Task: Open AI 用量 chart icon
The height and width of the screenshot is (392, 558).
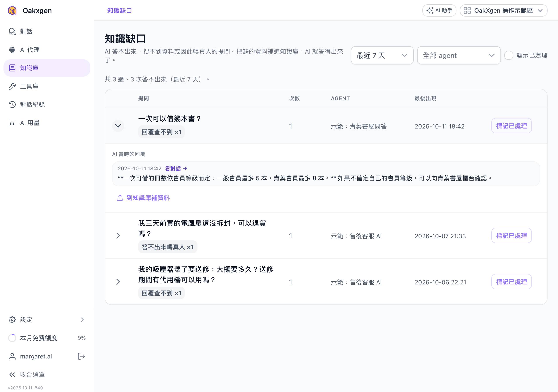Action: click(x=12, y=123)
